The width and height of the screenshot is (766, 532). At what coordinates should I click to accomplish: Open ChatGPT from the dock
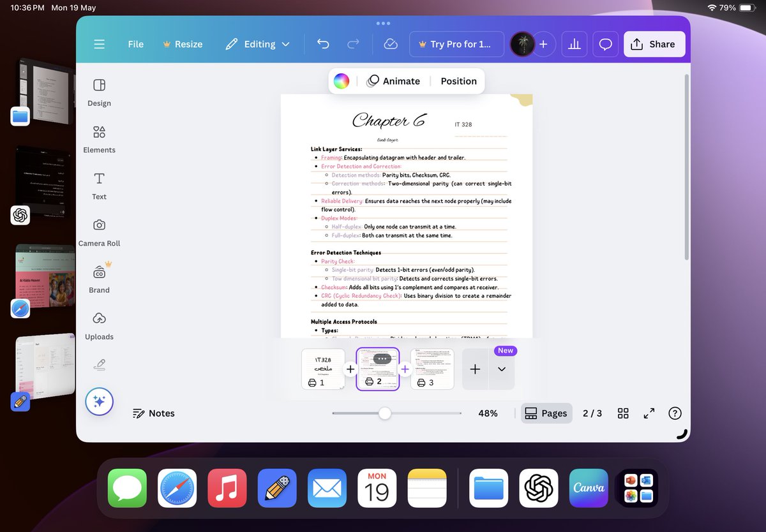click(539, 489)
